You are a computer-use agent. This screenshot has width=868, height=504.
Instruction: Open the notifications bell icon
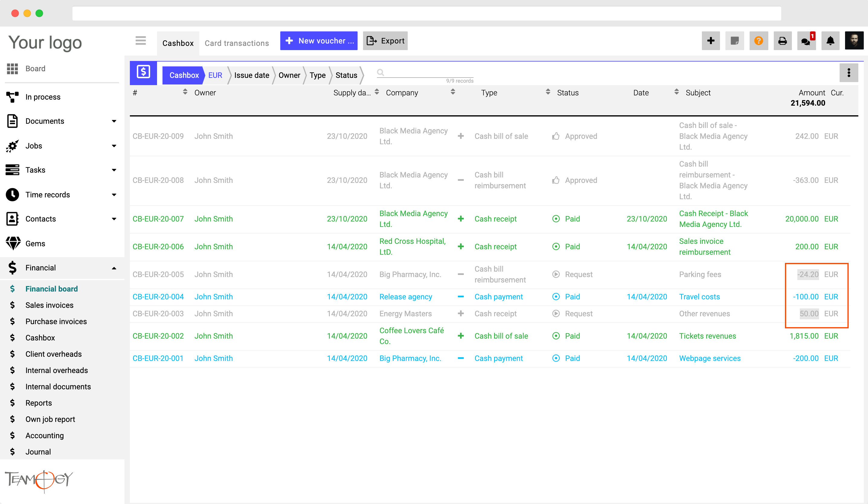pos(830,41)
